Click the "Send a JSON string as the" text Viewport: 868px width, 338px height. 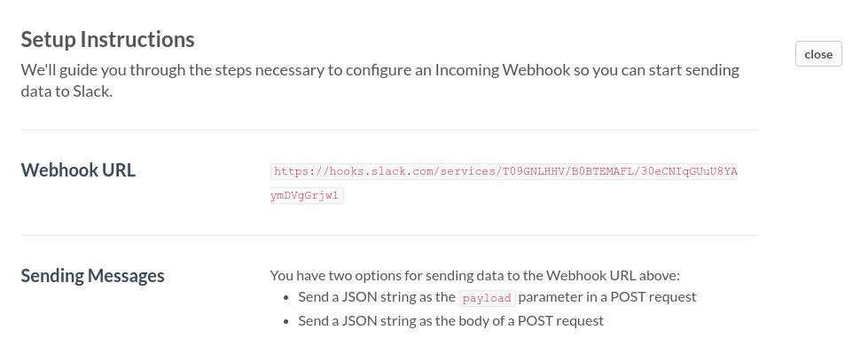(x=377, y=297)
